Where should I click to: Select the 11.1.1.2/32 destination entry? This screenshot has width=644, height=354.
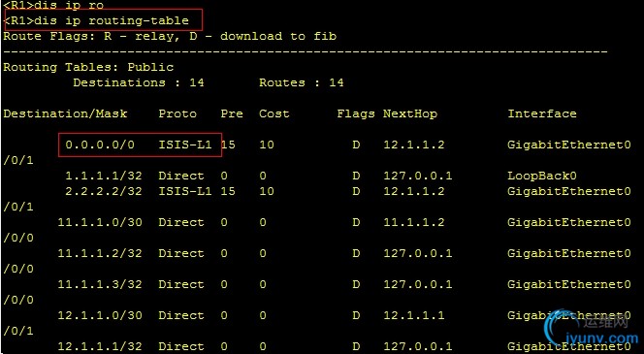pos(100,253)
